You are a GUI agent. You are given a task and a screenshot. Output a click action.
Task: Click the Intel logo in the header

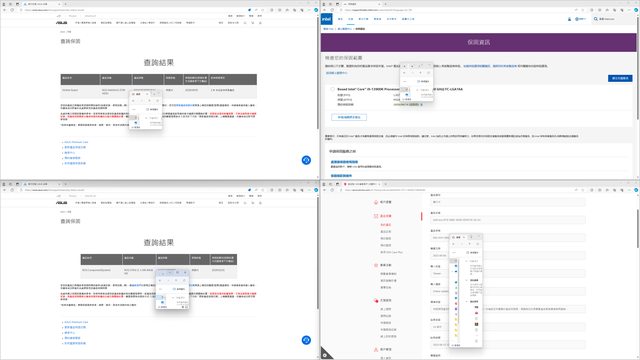pos(327,19)
